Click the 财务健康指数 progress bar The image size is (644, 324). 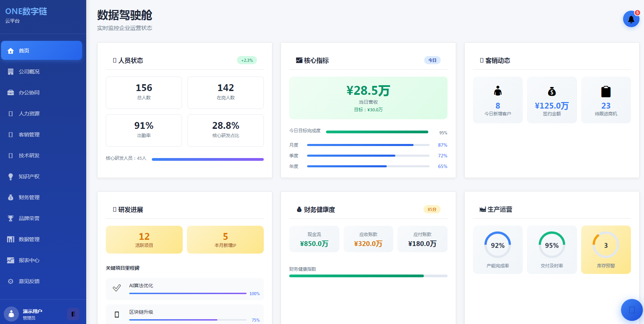point(368,276)
